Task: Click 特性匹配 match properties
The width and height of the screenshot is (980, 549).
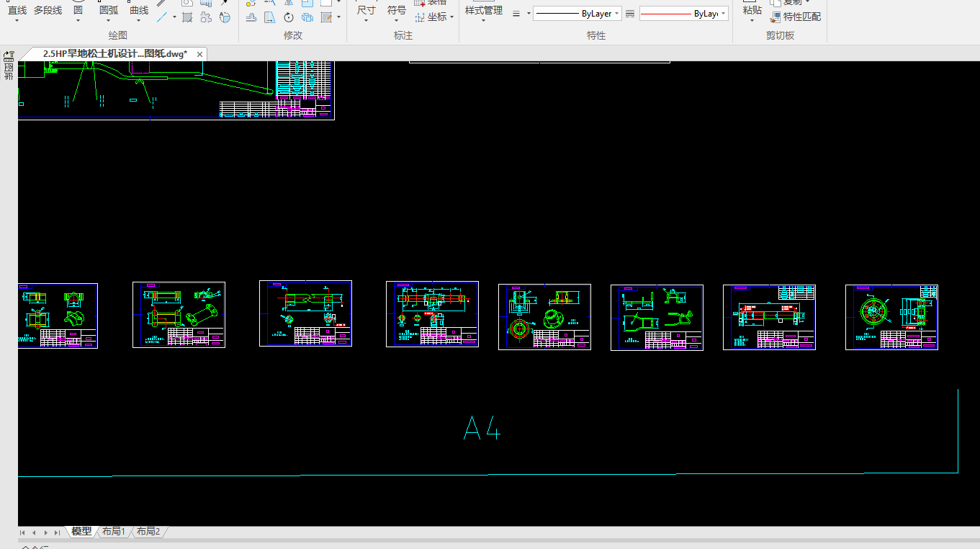Action: click(x=796, y=17)
